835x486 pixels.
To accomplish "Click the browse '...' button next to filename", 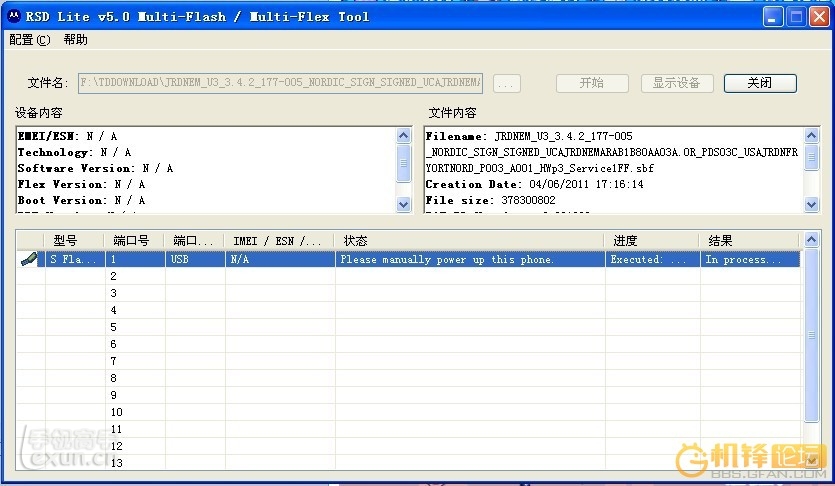I will tap(506, 84).
